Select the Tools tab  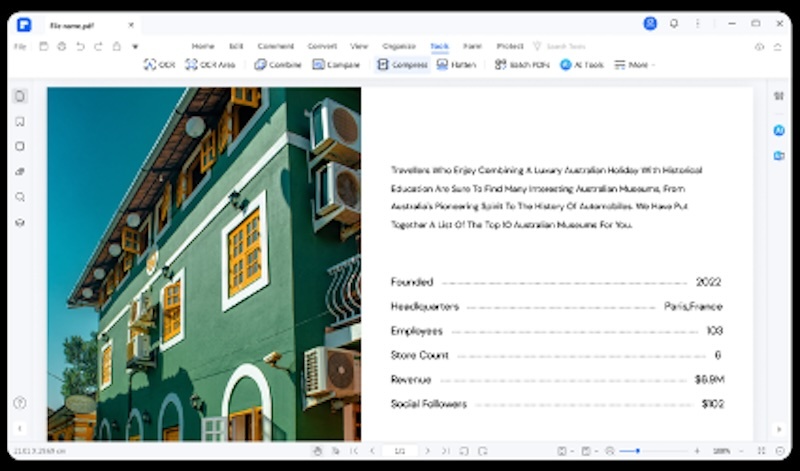pyautogui.click(x=439, y=46)
